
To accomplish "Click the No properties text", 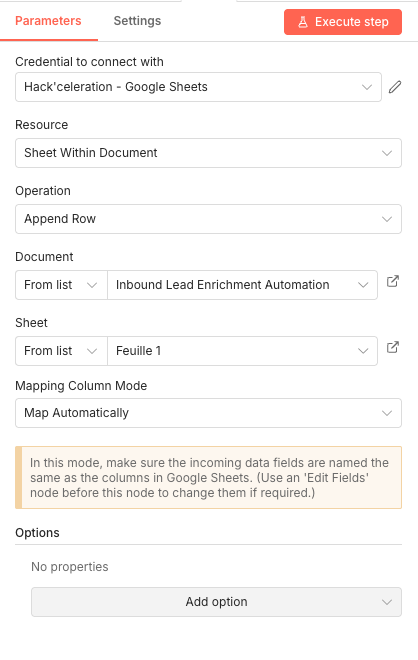I will (x=70, y=567).
